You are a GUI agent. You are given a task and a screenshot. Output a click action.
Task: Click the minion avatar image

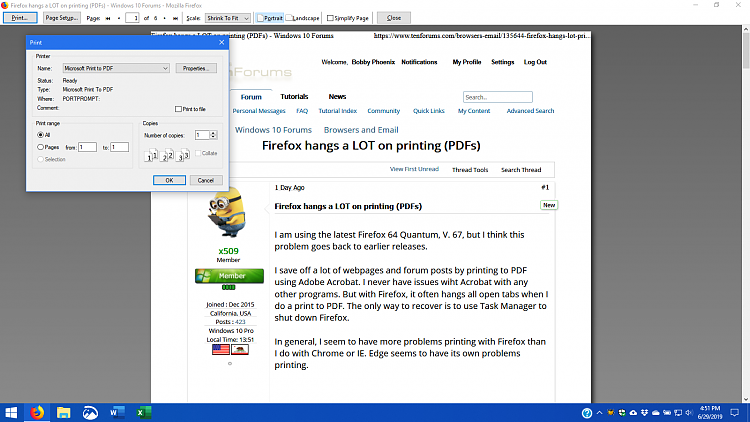(228, 213)
